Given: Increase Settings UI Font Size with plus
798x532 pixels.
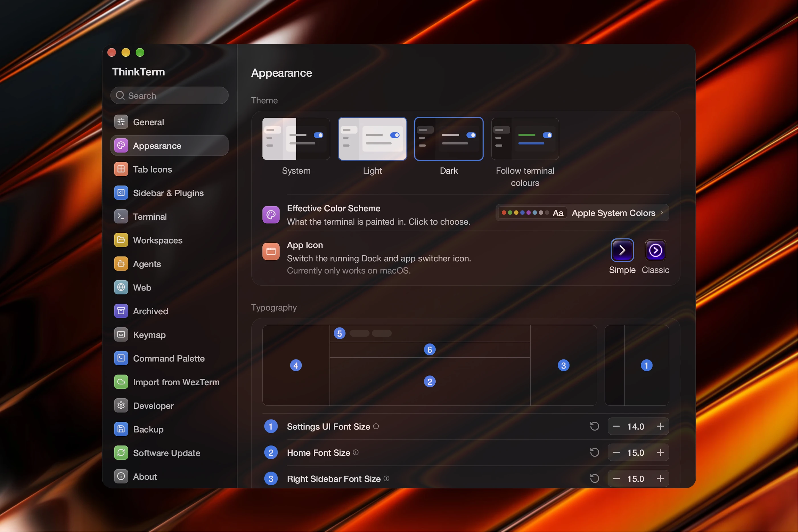Looking at the screenshot, I should click(x=660, y=426).
